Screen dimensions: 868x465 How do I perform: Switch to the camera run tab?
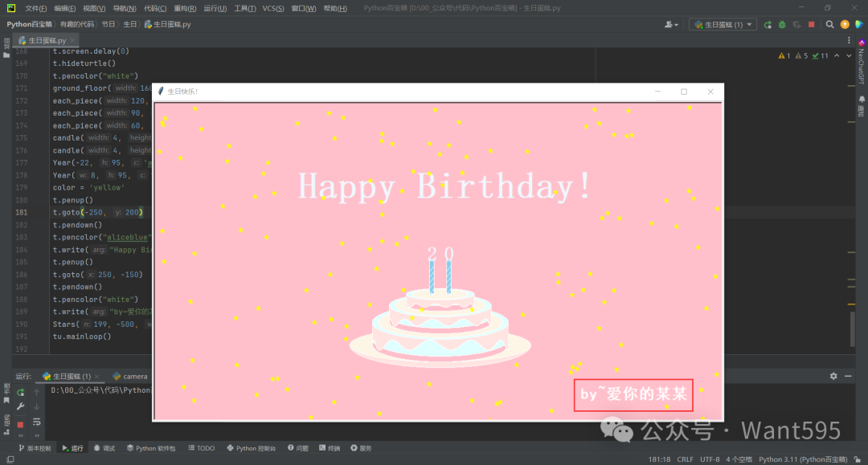click(x=130, y=377)
